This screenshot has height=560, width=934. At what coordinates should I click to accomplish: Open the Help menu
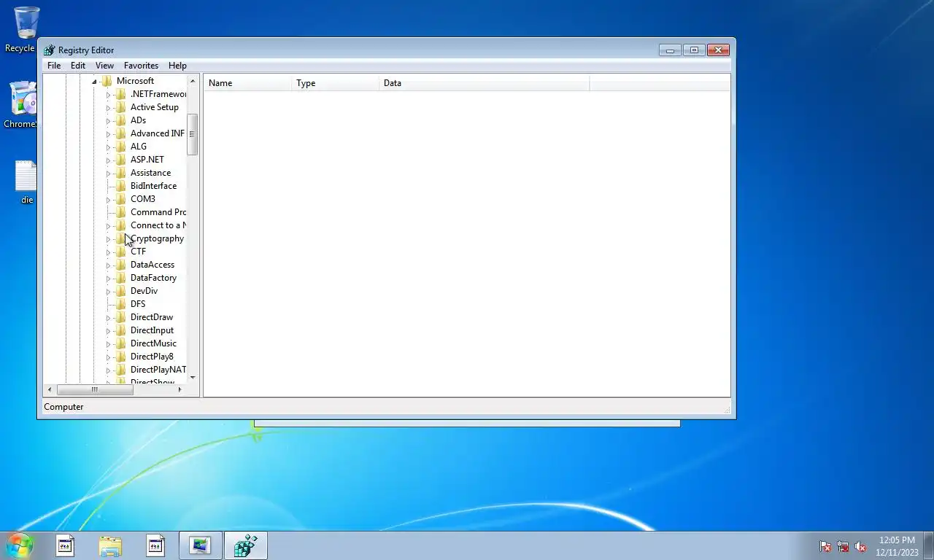pyautogui.click(x=177, y=66)
